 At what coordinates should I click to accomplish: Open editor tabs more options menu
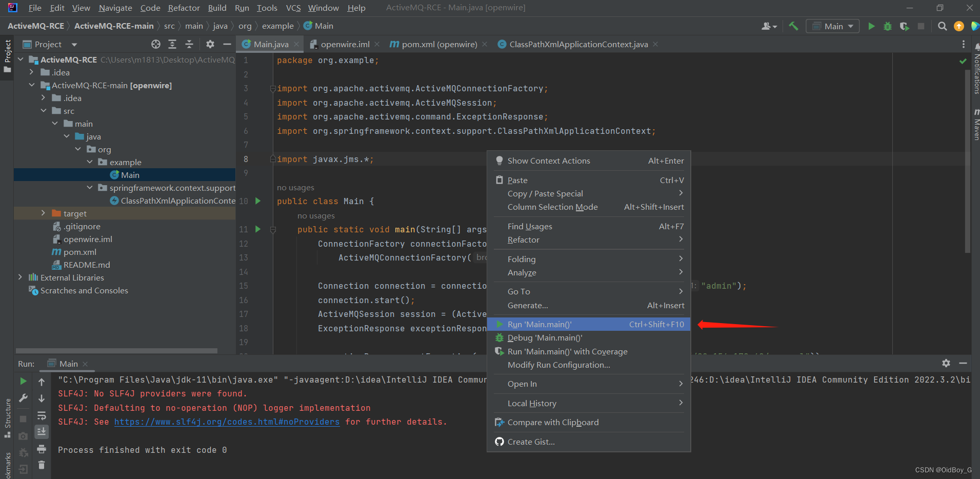click(x=964, y=44)
